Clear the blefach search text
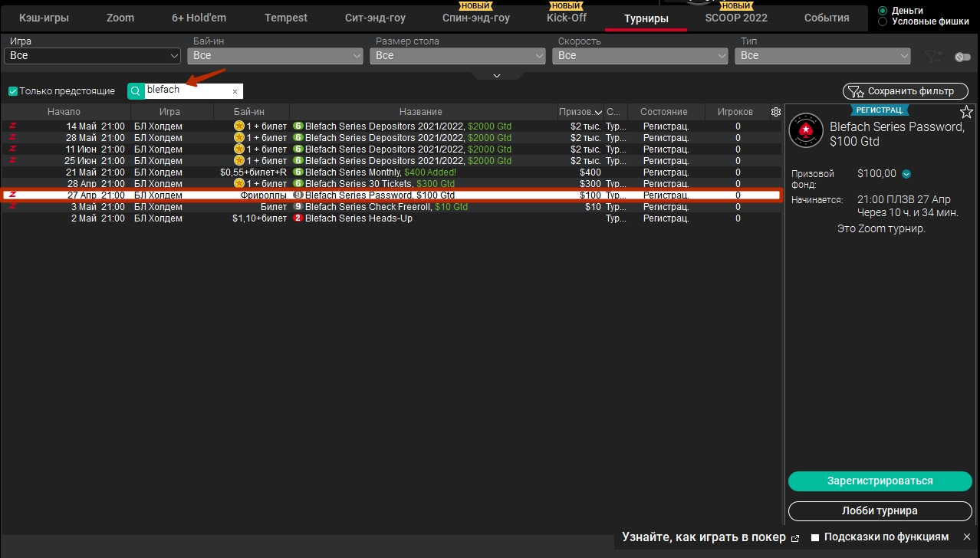980x558 pixels. click(x=235, y=91)
